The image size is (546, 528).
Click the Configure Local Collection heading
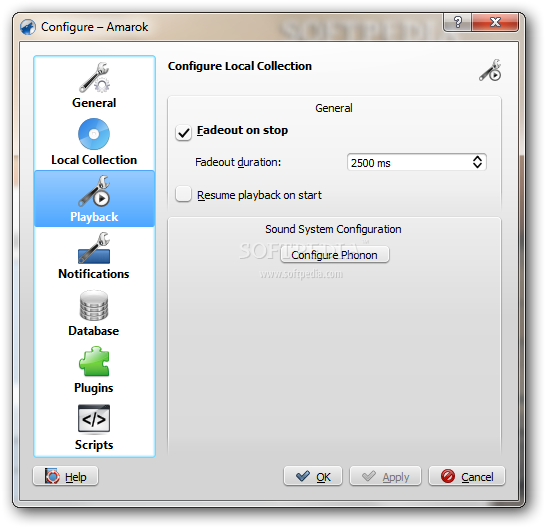pos(240,66)
